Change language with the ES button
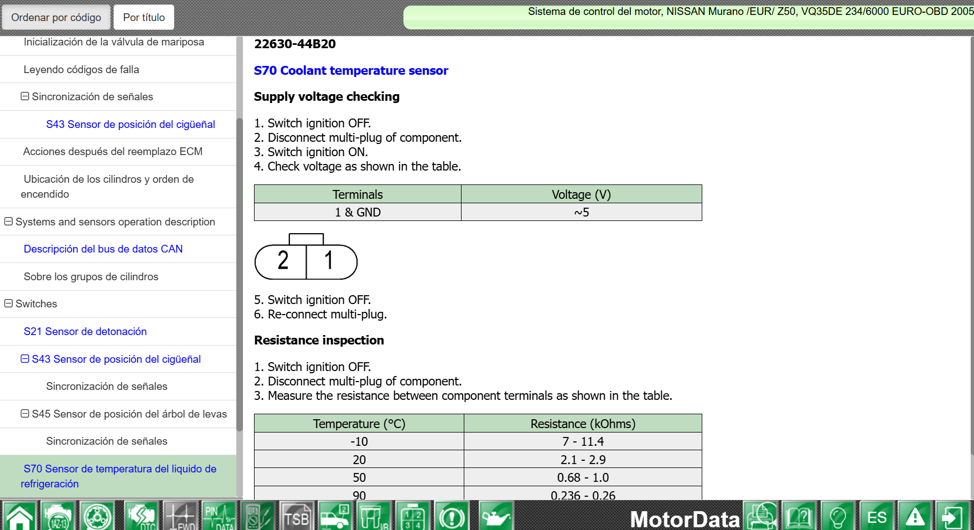Viewport: 974px width, 530px height. point(877,516)
